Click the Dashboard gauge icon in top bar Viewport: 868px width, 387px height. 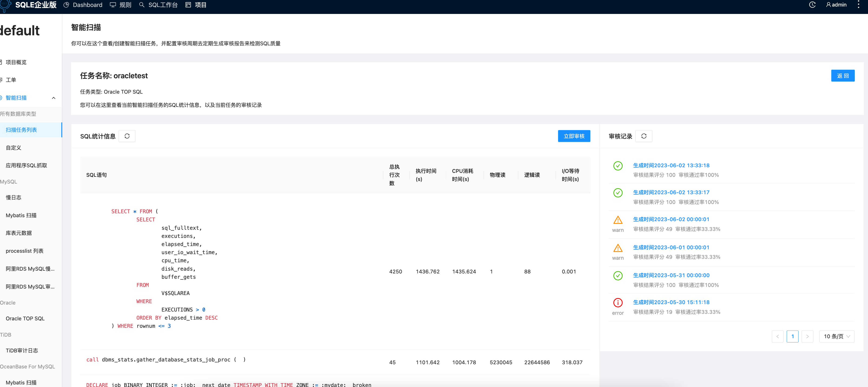[x=66, y=5]
